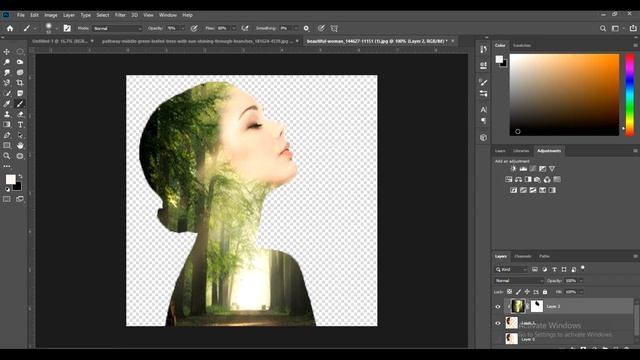Switch to the Libraries tab
The height and width of the screenshot is (360, 640).
pyautogui.click(x=521, y=151)
